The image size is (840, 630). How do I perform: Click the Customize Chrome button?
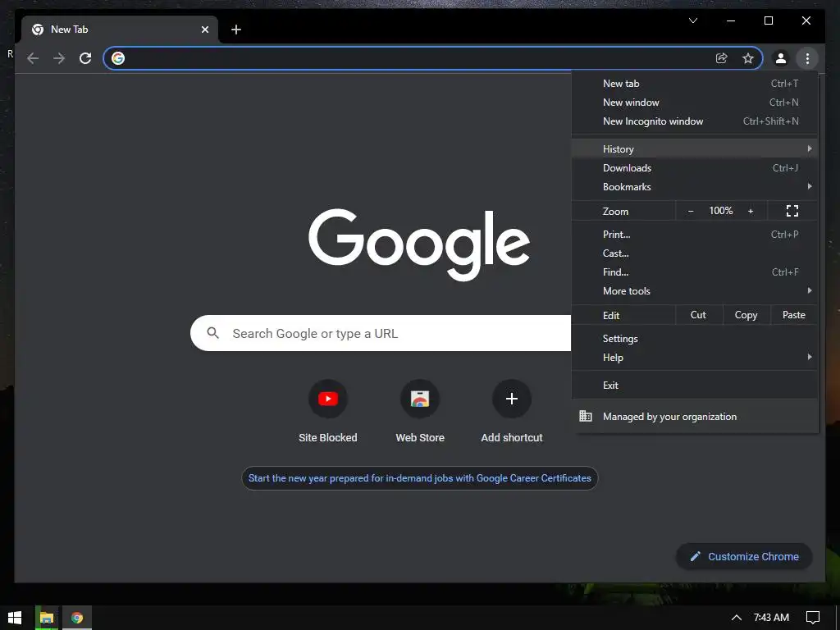[744, 557]
